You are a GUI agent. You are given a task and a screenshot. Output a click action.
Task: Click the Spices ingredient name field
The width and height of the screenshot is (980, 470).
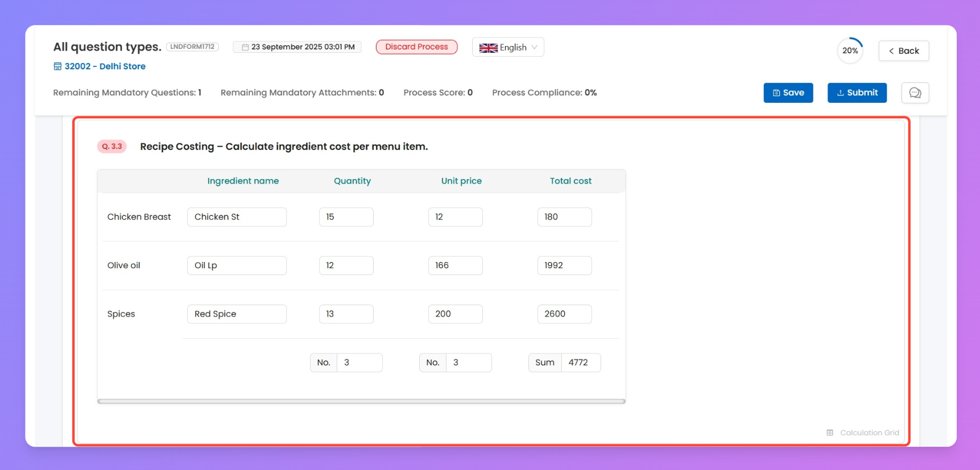pyautogui.click(x=237, y=314)
